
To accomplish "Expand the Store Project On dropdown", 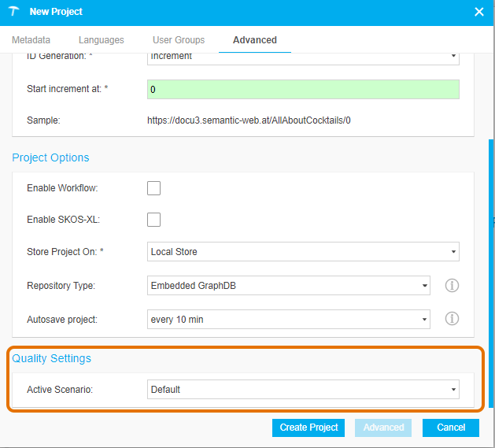I will point(303,252).
